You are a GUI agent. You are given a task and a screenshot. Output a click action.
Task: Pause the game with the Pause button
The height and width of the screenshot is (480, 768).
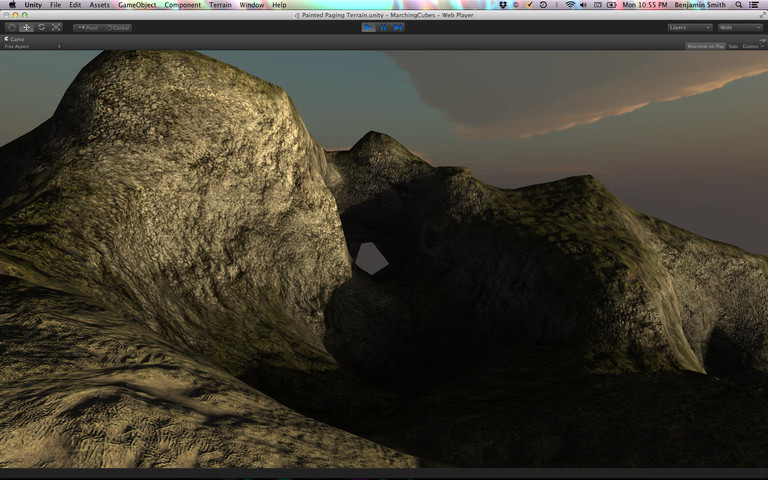point(383,27)
